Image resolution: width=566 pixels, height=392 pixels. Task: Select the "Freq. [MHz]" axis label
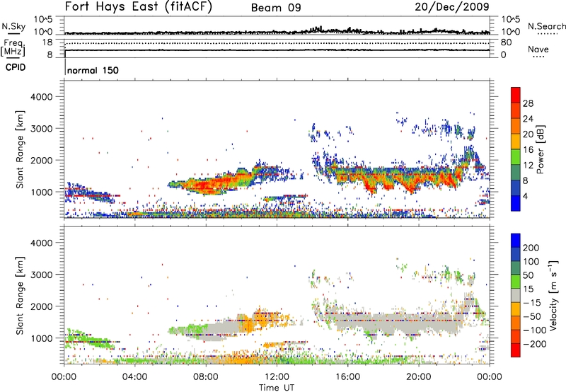coord(13,47)
